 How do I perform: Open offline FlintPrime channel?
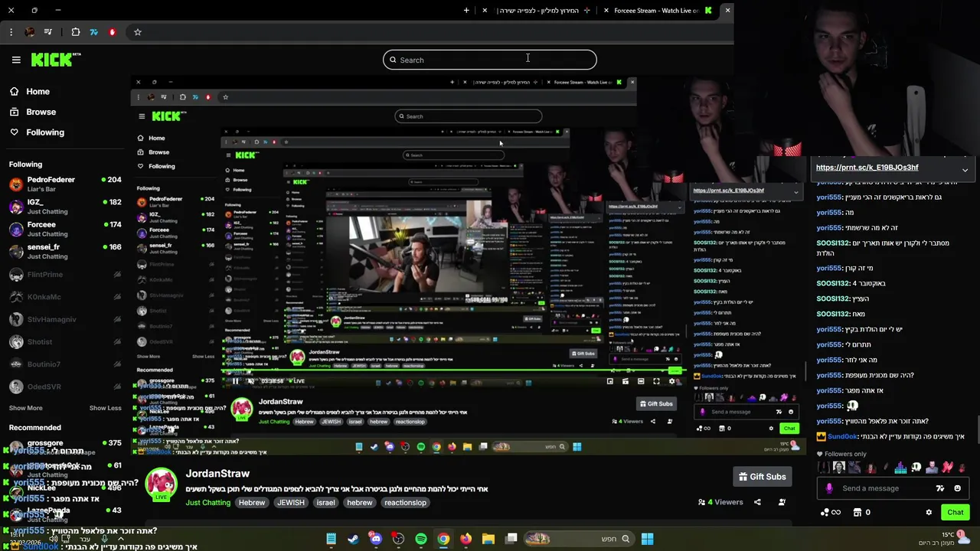(x=64, y=275)
